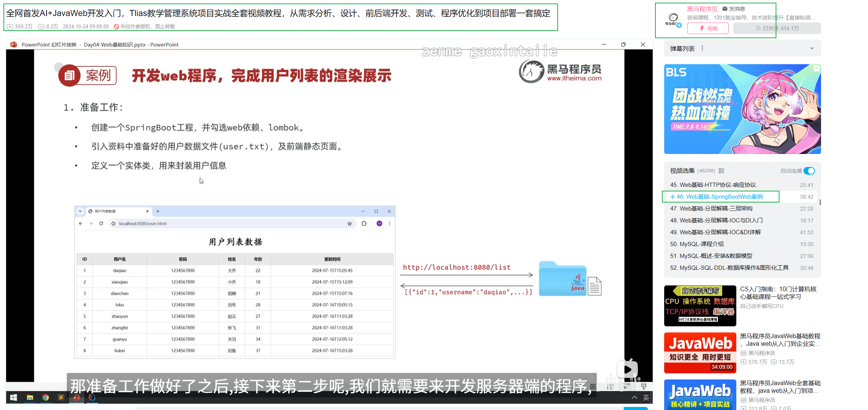Viewport: 868px width, 410px height.
Task: Open the BLS 团战燃魂 ad banner
Action: pos(742,109)
